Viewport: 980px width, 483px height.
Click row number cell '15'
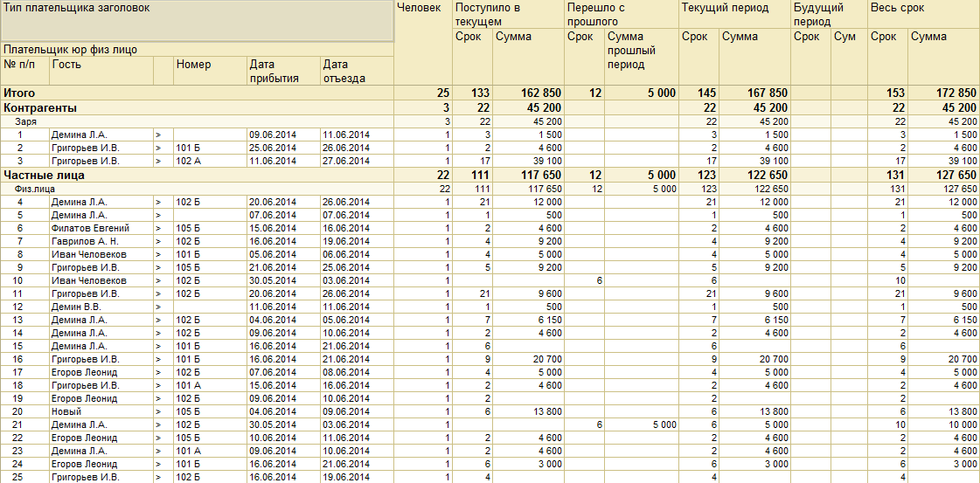25,347
